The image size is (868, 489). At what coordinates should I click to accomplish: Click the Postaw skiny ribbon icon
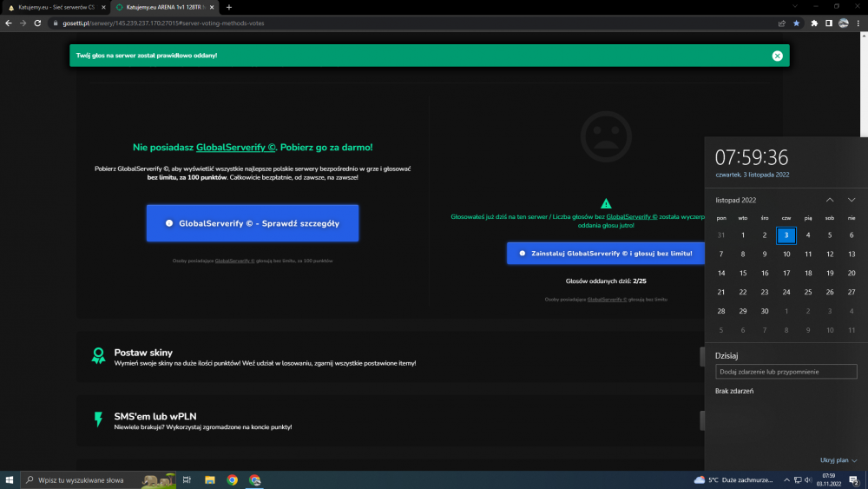(x=99, y=355)
